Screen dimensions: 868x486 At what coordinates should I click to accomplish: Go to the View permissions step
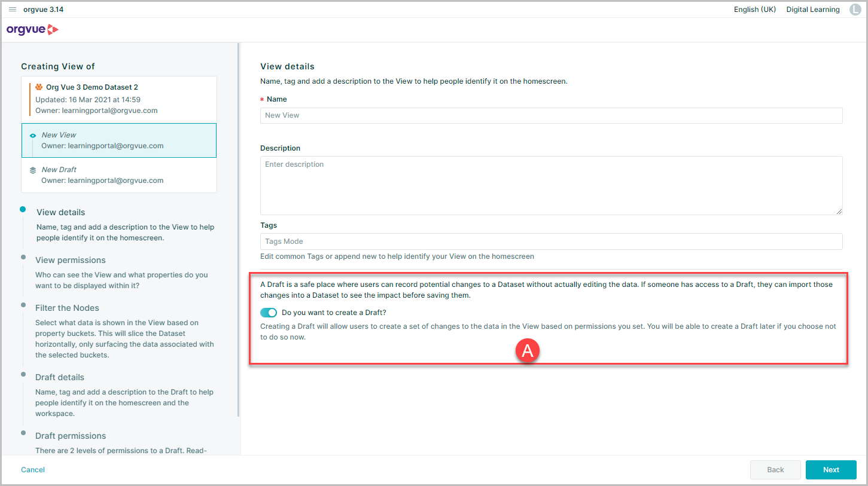(71, 260)
